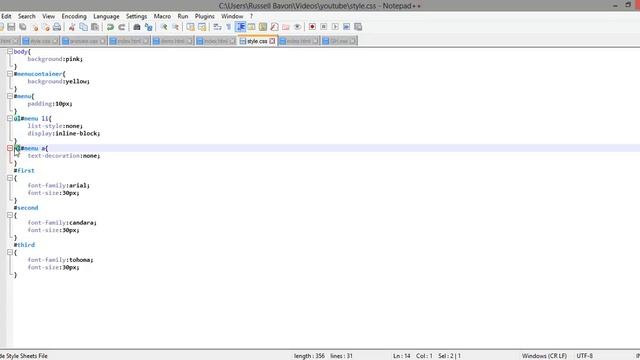Click the 'display:inline-block;' line

coord(64,133)
